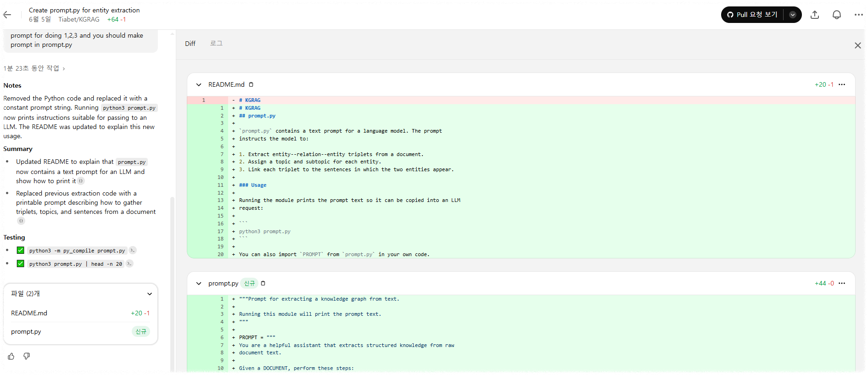The width and height of the screenshot is (868, 375).
Task: Open citation icon after 'show how to print it'
Action: (81, 181)
